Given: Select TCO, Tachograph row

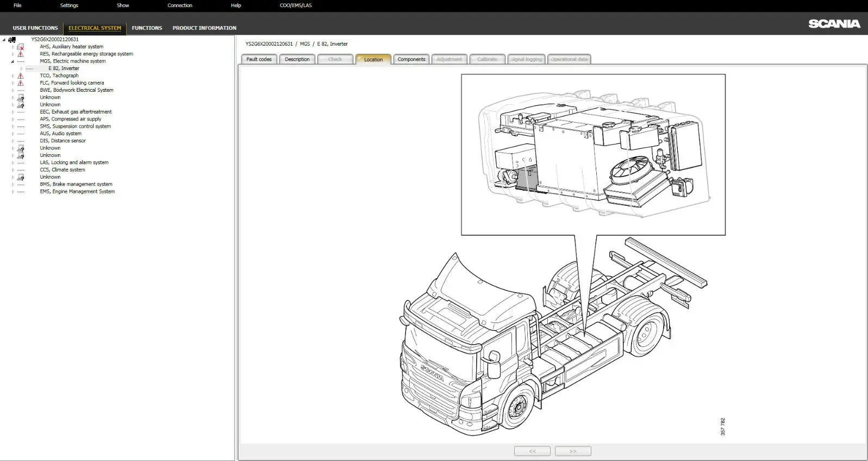Looking at the screenshot, I should [x=59, y=75].
